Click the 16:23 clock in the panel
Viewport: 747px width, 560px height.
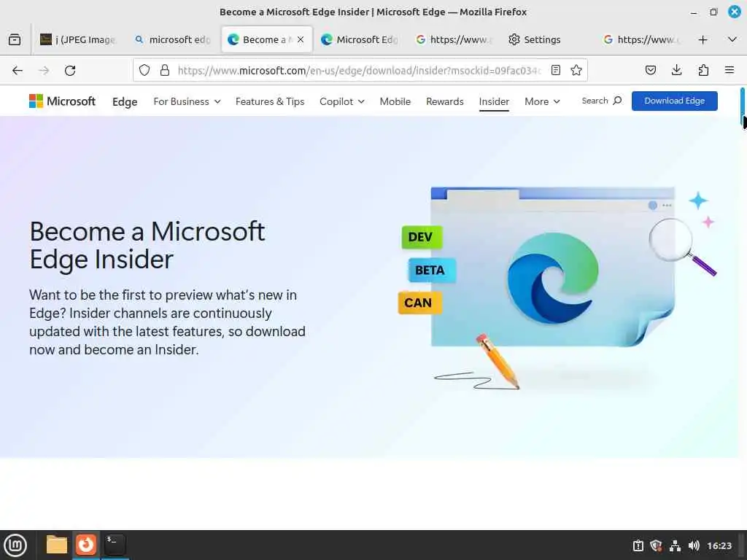(x=719, y=545)
